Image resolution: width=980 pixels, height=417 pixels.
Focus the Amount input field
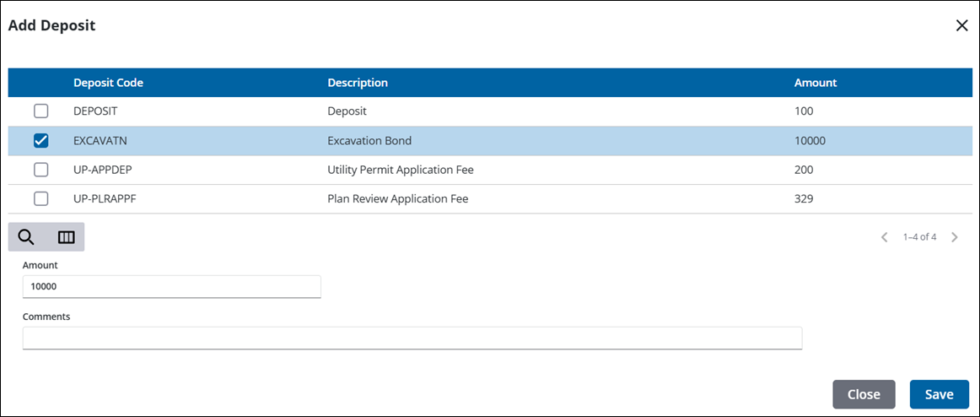pyautogui.click(x=171, y=287)
